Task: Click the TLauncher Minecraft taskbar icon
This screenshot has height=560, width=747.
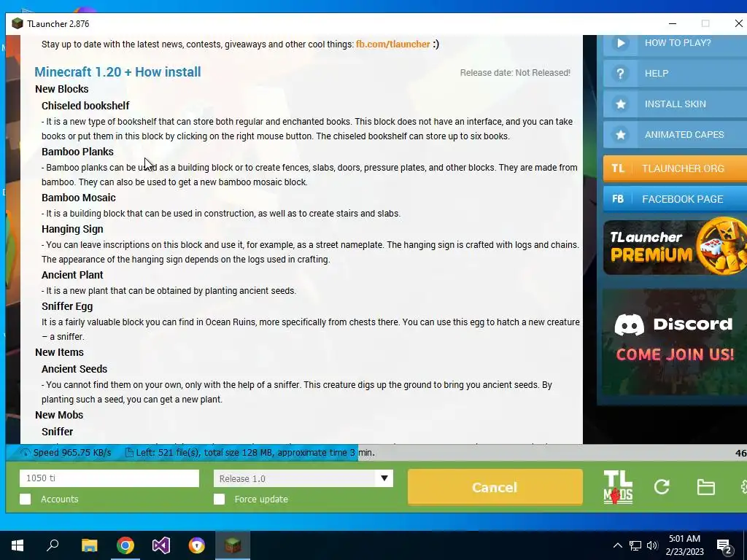Action: 233,545
